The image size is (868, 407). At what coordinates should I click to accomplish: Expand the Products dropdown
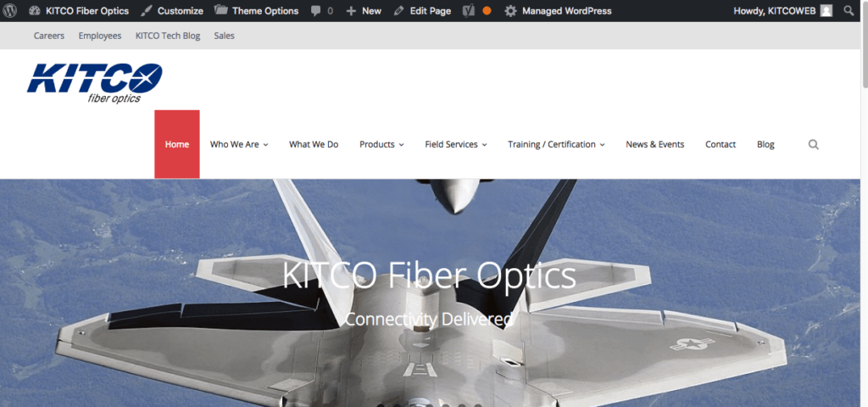pos(381,144)
